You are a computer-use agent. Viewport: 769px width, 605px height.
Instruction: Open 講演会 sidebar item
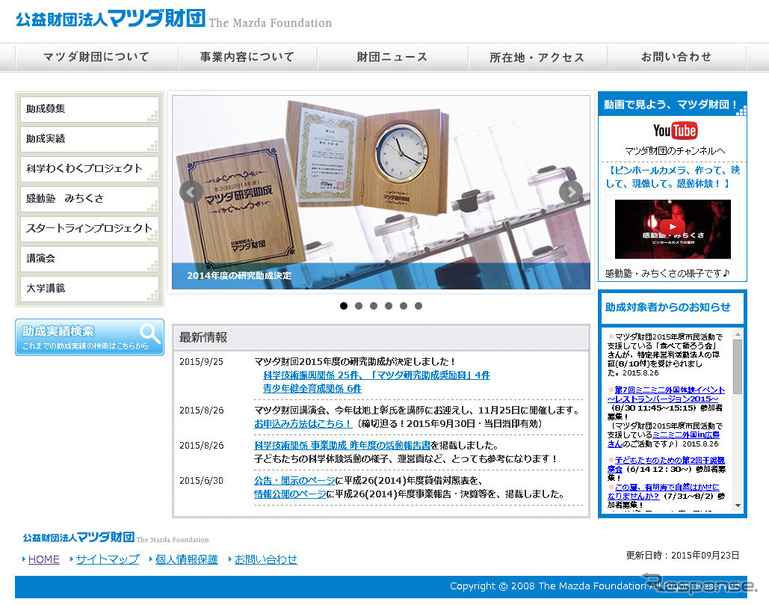click(89, 258)
